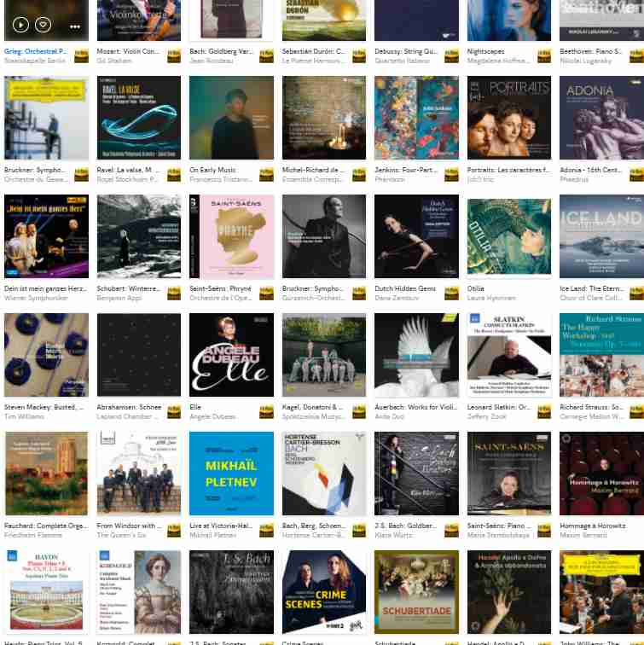This screenshot has height=645, width=644.
Task: Click Hi-Res badge beside Michel-Richard de album
Action: (x=359, y=175)
